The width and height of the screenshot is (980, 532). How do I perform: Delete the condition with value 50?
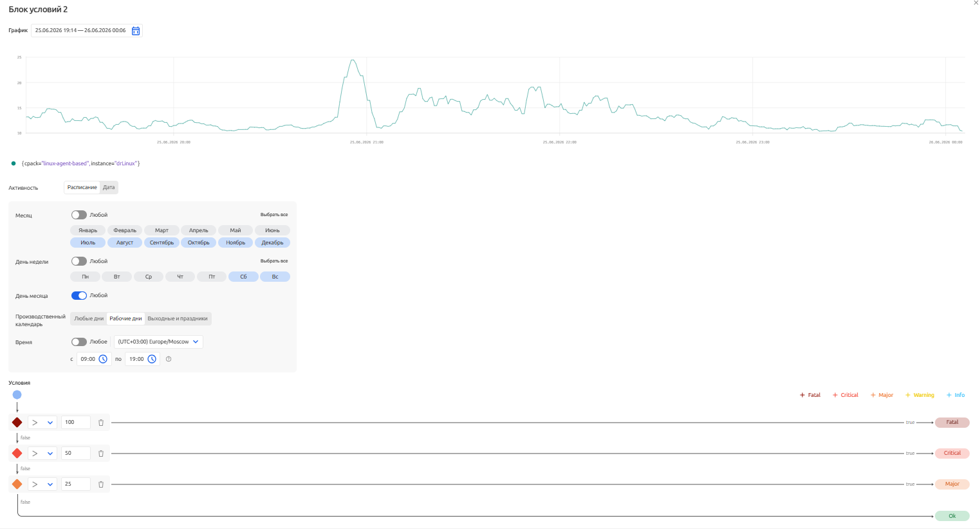101,454
